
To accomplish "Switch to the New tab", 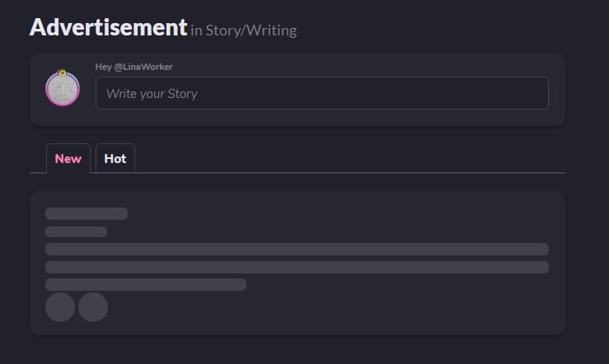I will pyautogui.click(x=68, y=159).
